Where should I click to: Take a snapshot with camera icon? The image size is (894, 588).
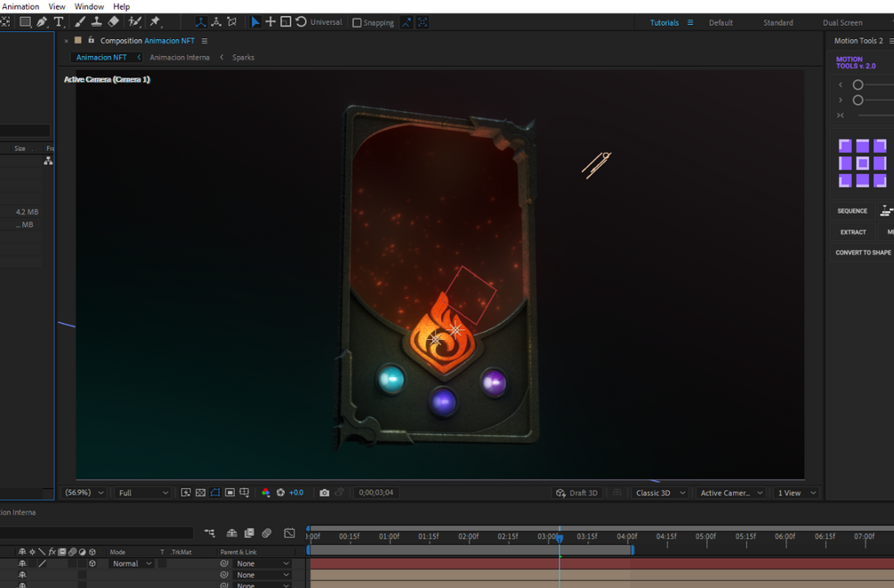(325, 493)
